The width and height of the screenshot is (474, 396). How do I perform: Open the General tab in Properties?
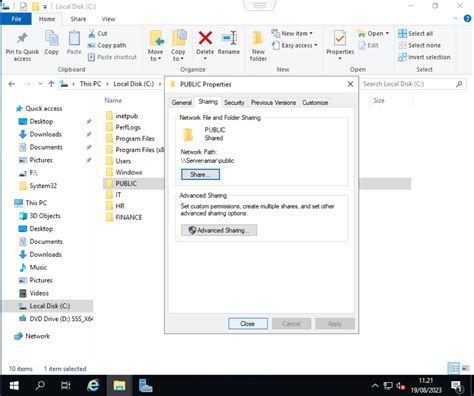(182, 103)
